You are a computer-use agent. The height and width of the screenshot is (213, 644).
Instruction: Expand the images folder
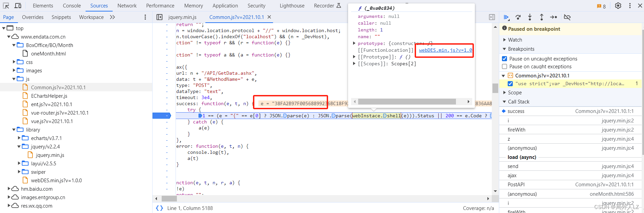coord(14,70)
